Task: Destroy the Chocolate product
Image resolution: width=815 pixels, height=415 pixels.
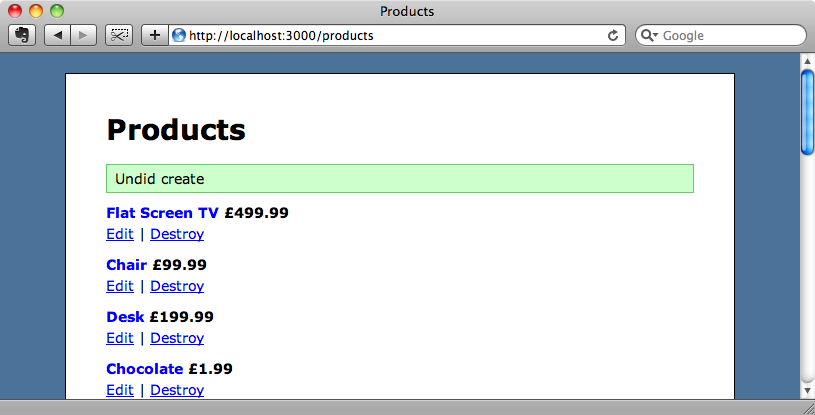Action: tap(177, 390)
